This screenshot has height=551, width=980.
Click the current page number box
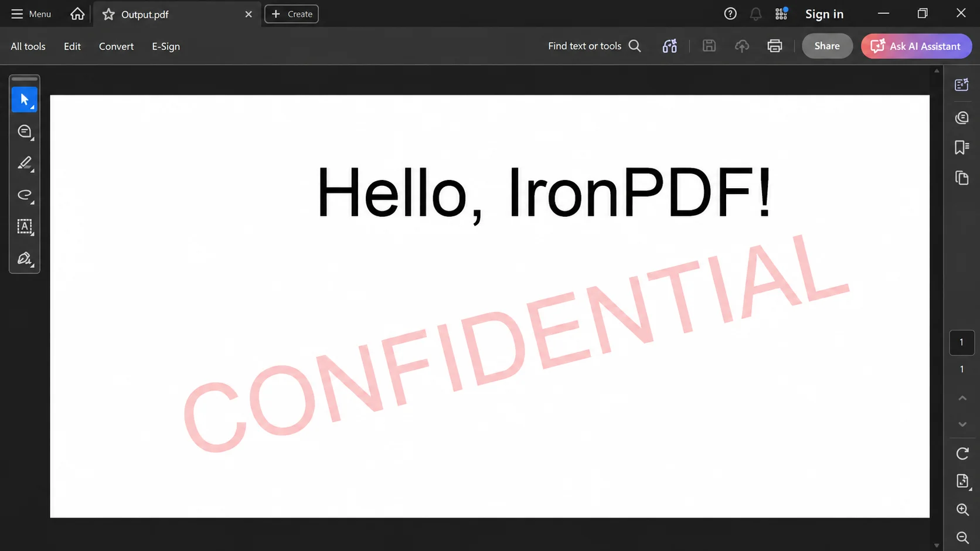click(x=962, y=342)
